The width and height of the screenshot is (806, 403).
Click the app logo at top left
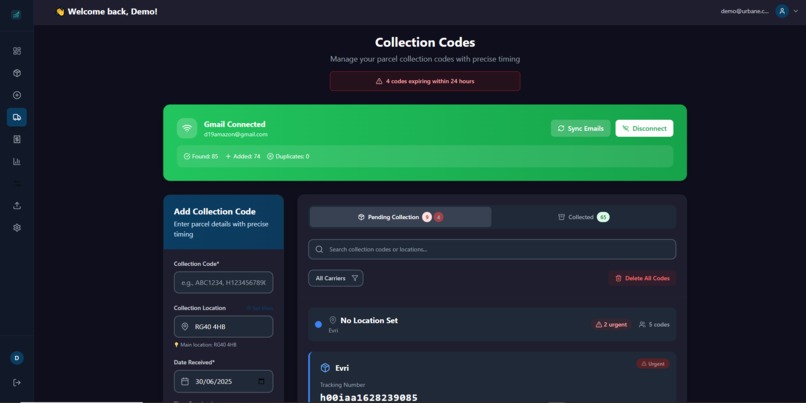point(17,14)
